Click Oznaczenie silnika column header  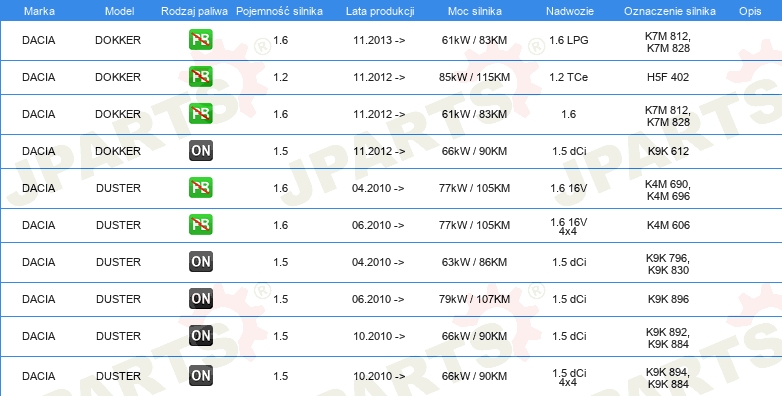[670, 11]
